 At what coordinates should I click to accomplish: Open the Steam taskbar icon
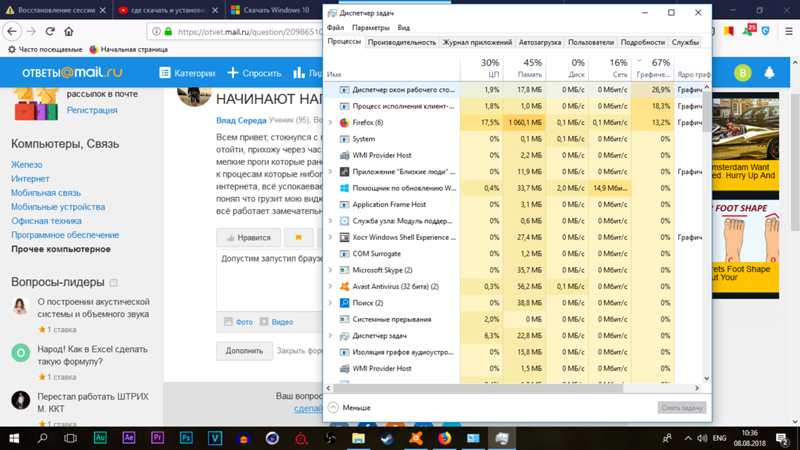coord(387,438)
